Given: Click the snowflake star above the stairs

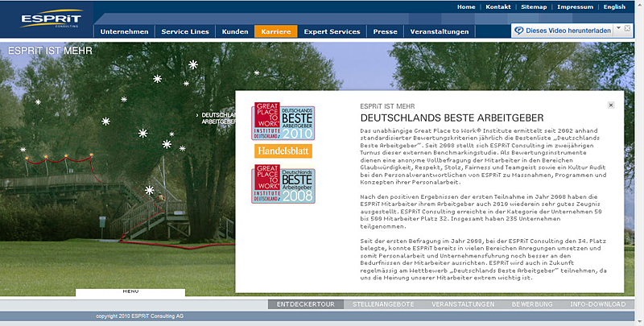Looking at the screenshot, I should 149,190.
